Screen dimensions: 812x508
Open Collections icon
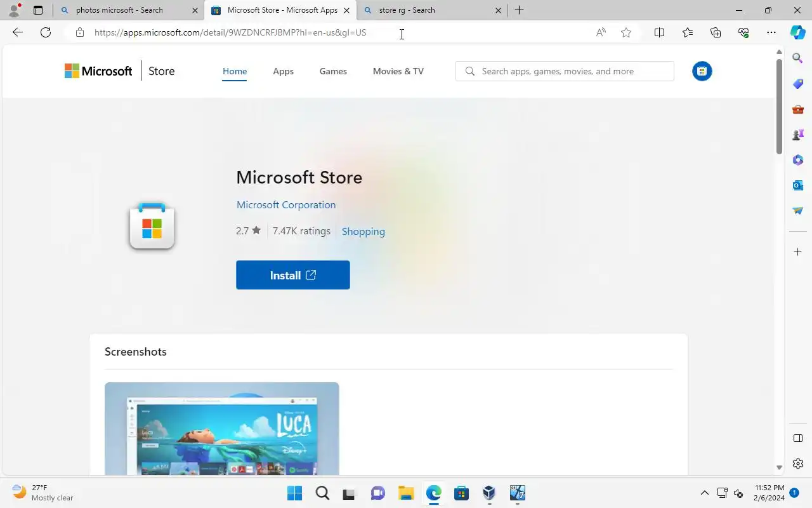tap(716, 32)
